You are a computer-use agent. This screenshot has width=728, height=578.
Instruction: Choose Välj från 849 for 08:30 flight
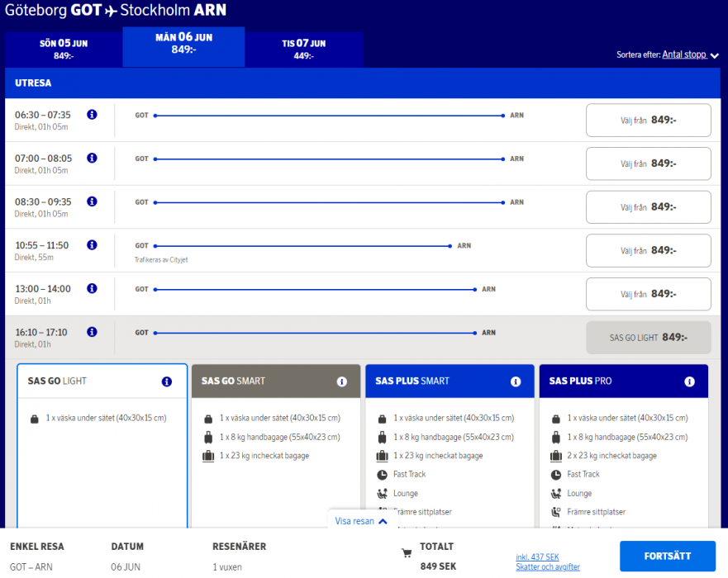(648, 207)
